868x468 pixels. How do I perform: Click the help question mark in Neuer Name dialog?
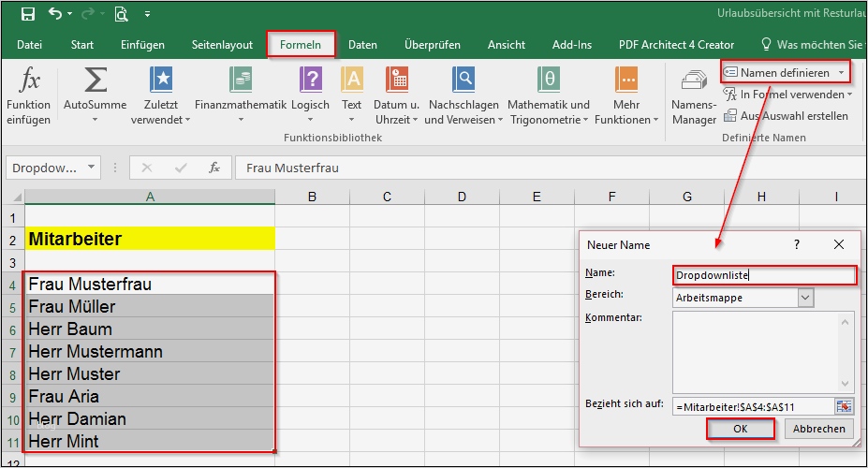click(797, 244)
